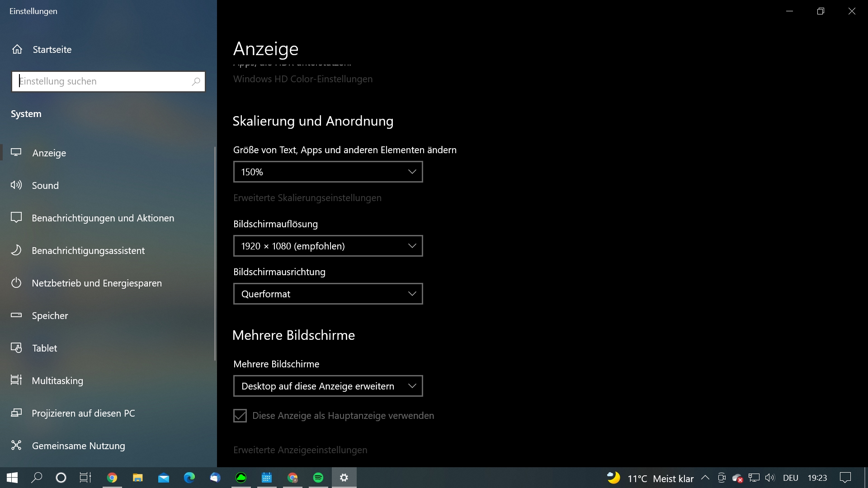Click the Tablet icon in sidebar
868x488 pixels.
[16, 348]
